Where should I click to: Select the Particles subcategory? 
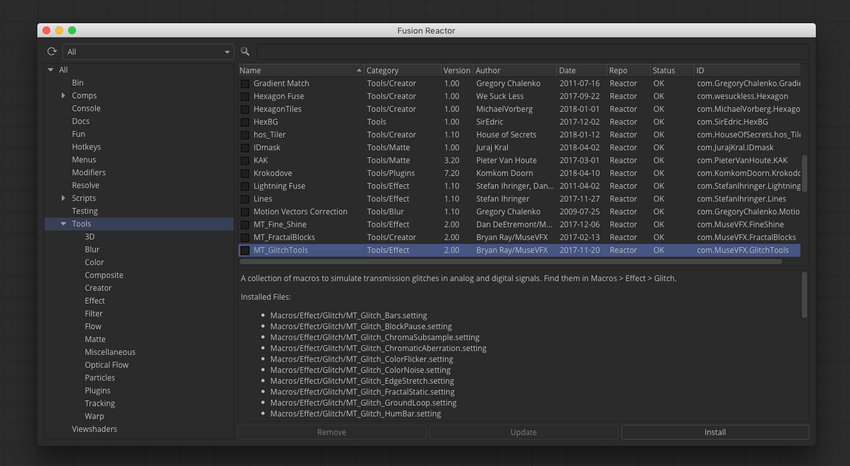tap(100, 378)
